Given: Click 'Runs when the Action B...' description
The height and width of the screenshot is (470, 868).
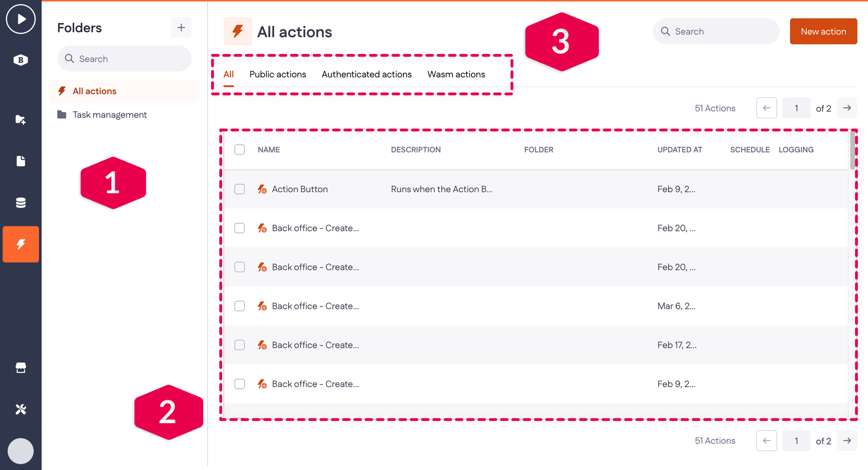Looking at the screenshot, I should (442, 189).
